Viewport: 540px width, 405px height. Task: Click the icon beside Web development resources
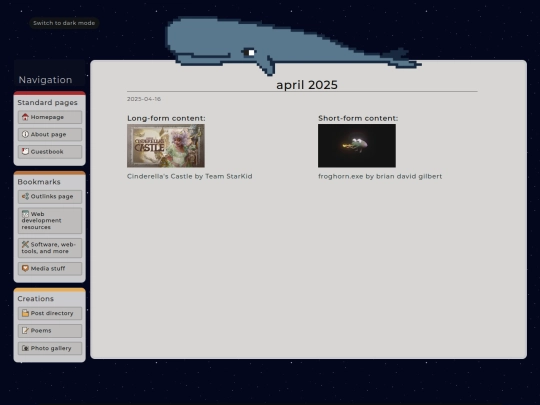click(25, 214)
